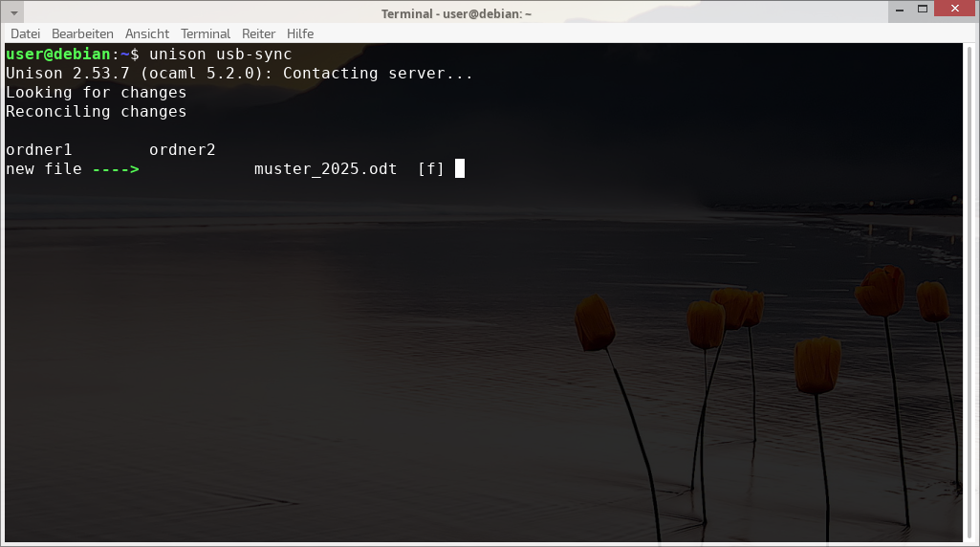Image resolution: width=980 pixels, height=547 pixels.
Task: Click the 'user@debian' prompt text
Action: pos(58,55)
